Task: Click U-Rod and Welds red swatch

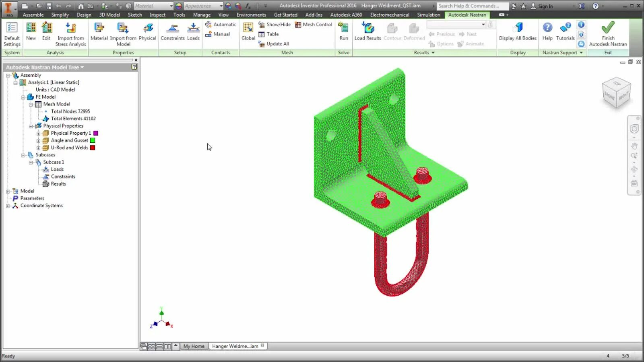Action: (x=93, y=148)
